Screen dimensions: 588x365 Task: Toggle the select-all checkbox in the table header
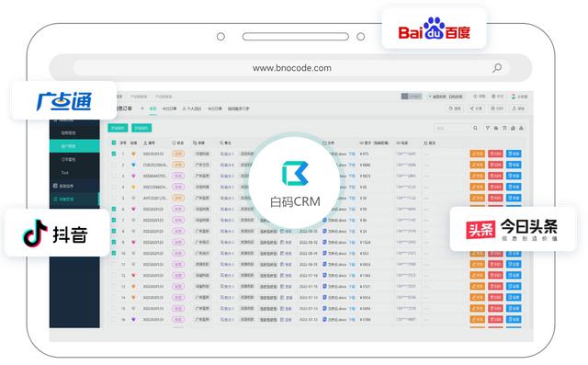[x=114, y=143]
